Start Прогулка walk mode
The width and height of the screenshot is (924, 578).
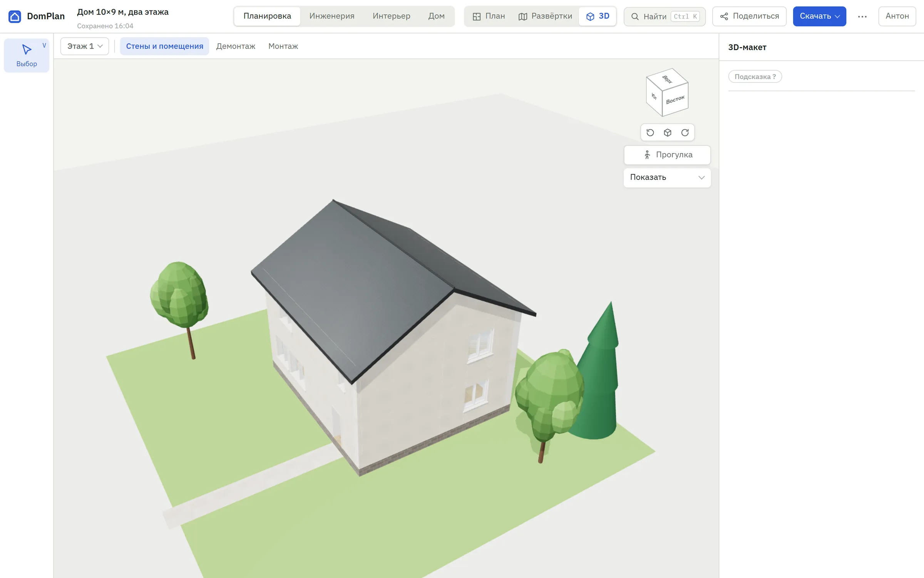(667, 155)
